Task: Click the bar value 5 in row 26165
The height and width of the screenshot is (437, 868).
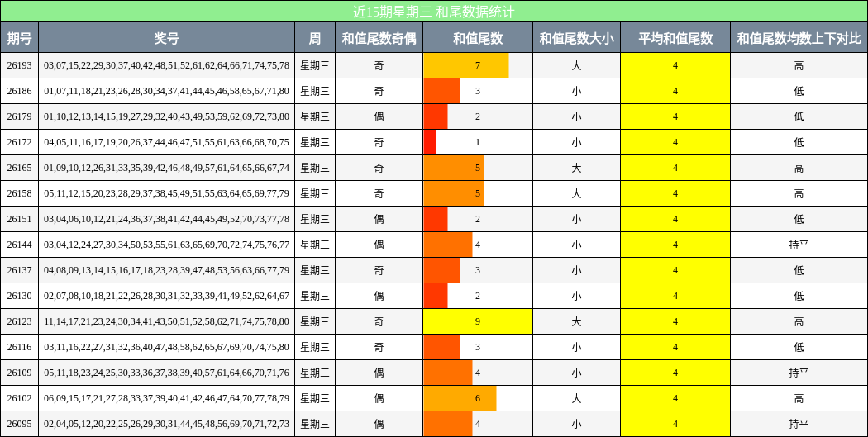Action: pyautogui.click(x=478, y=168)
